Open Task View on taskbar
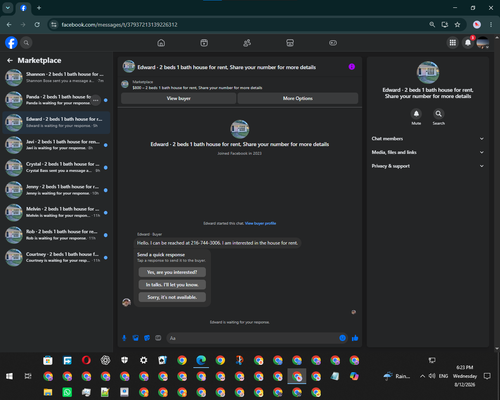Viewport: 500px width, 400px height. click(28, 376)
